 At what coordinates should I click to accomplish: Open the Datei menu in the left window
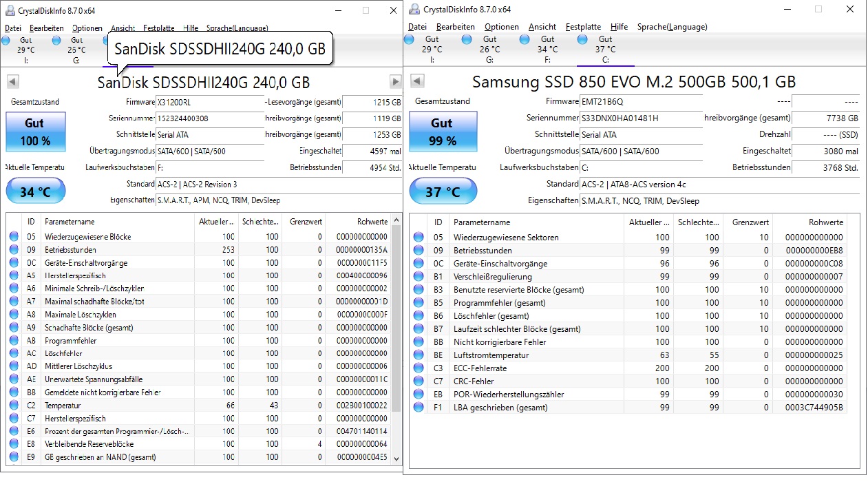13,28
